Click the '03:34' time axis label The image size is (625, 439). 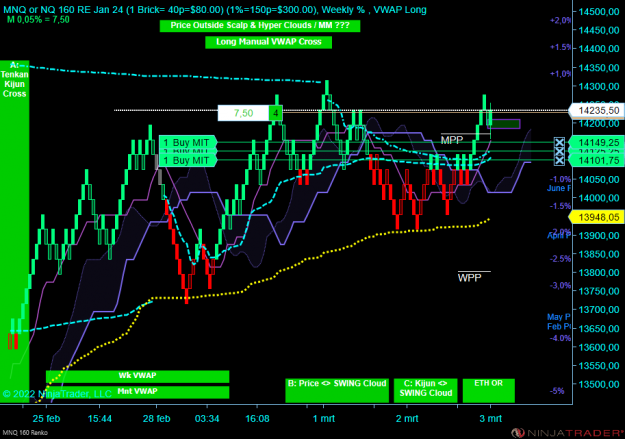click(207, 419)
